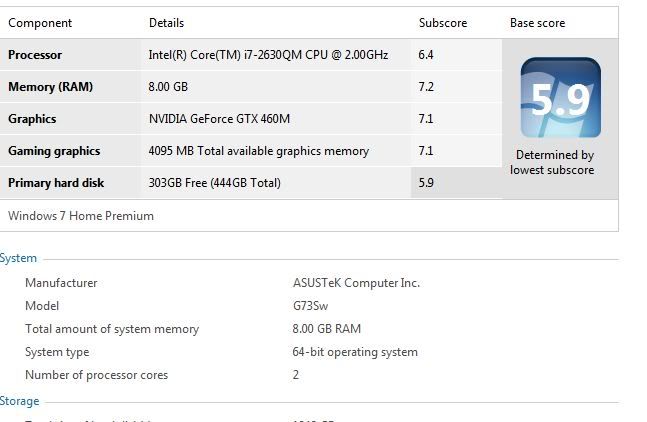Click the NVIDIA GeForce GTX 460M text
The image size is (647, 422).
coord(219,119)
